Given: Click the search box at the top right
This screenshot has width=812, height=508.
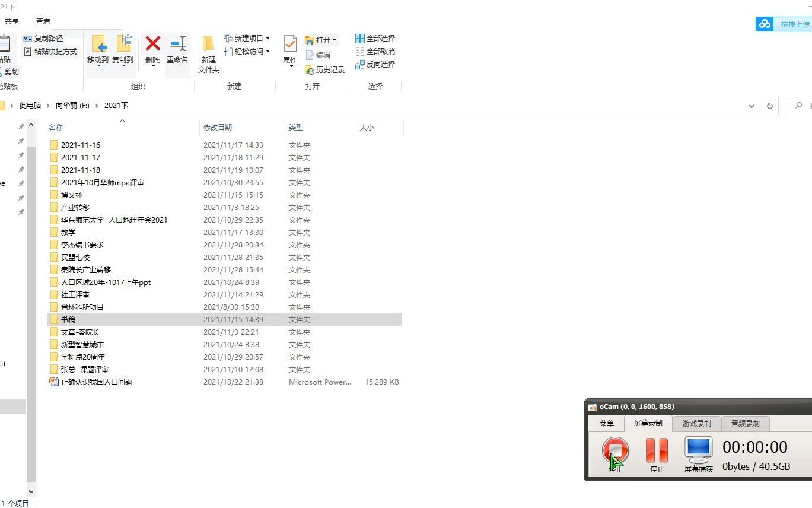Looking at the screenshot, I should click(x=799, y=106).
